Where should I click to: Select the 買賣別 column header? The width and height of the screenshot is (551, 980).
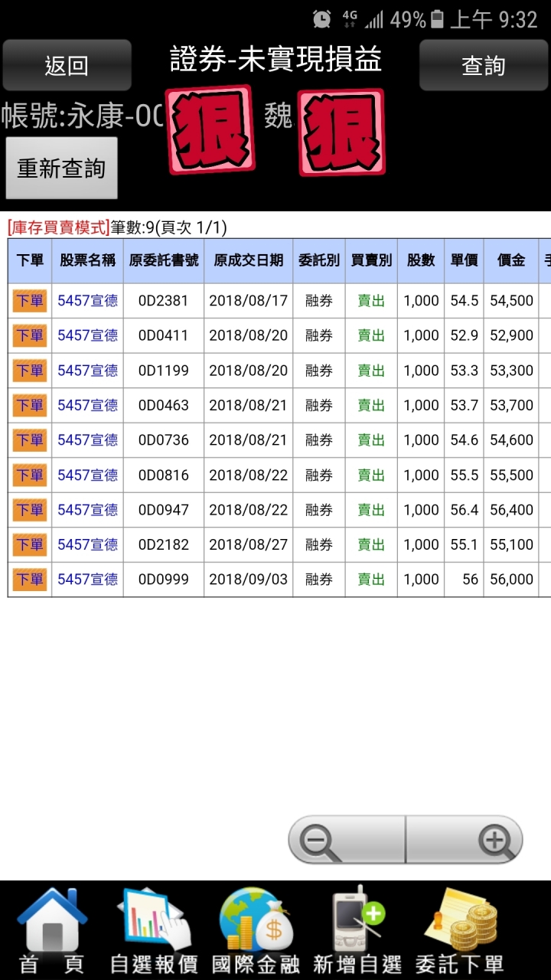pyautogui.click(x=371, y=260)
